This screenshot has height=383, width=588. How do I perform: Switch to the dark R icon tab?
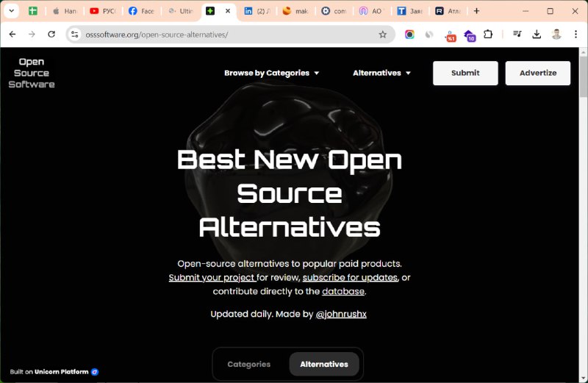[449, 11]
